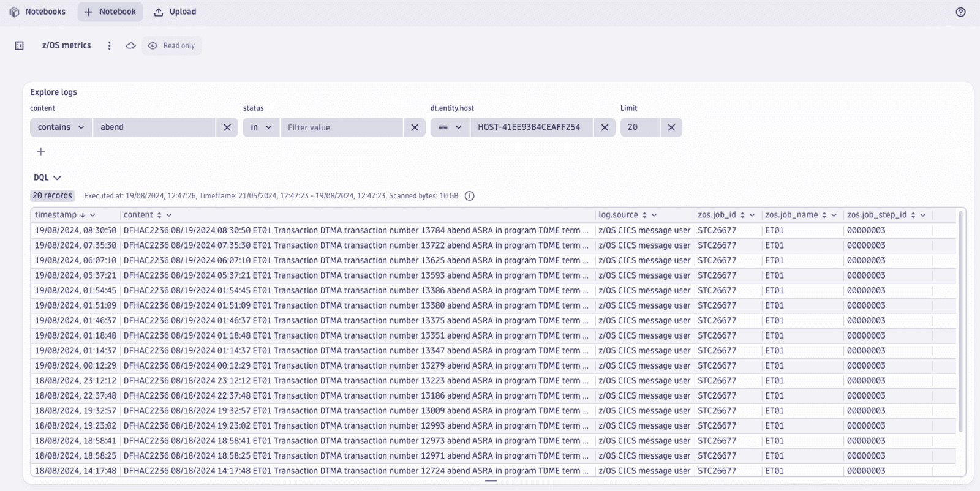The width and height of the screenshot is (980, 491).
Task: Create a new Notebook
Action: click(x=110, y=12)
